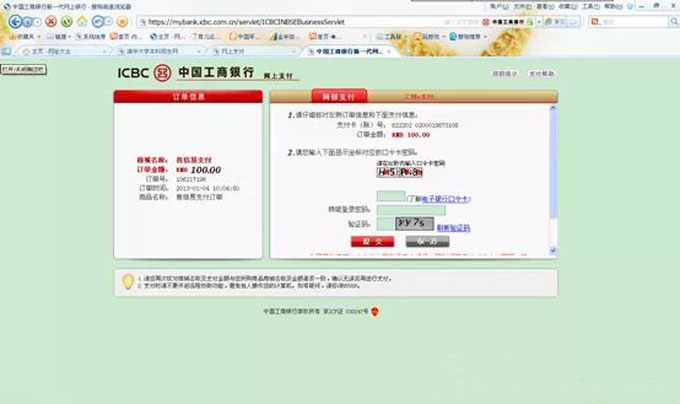Click the red badge icon in footer

[x=375, y=311]
